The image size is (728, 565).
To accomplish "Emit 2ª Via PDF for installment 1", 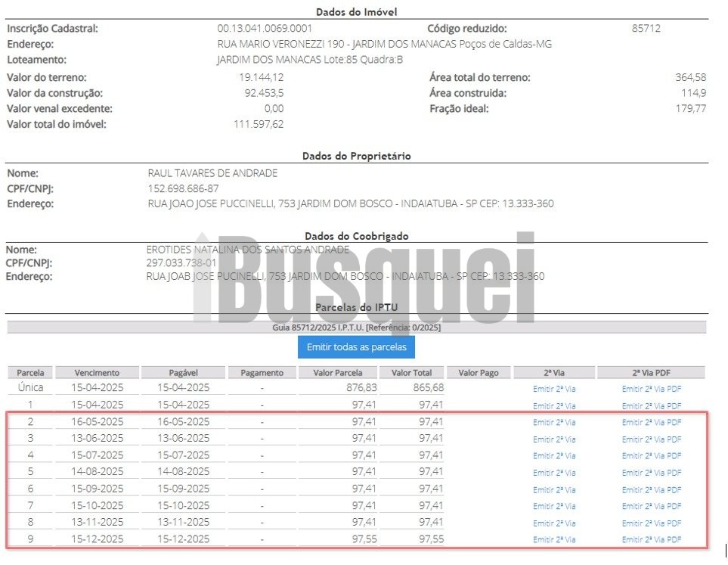I will pyautogui.click(x=652, y=406).
